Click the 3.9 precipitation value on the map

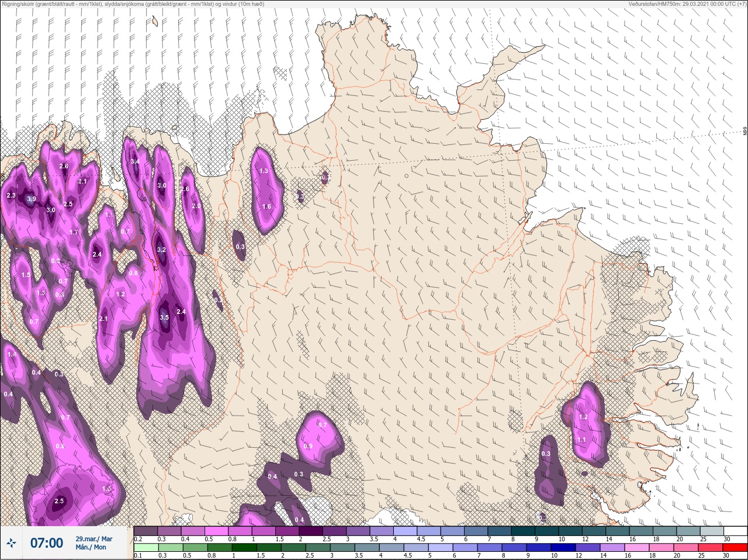[x=32, y=199]
